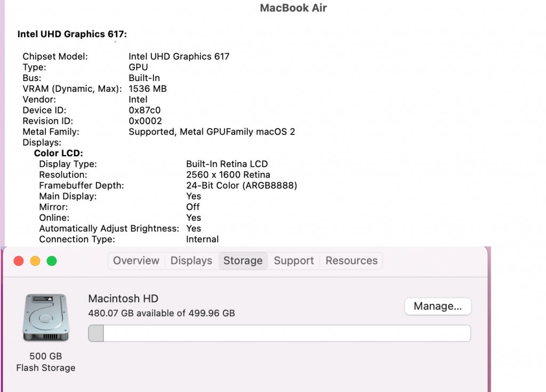Select '24-Bit Color (ARGB8888)' framebuffer value

coord(242,186)
